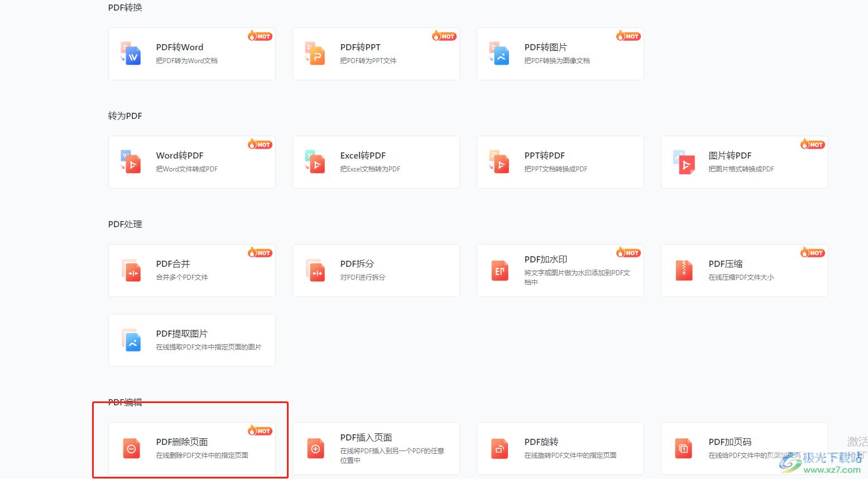The height and width of the screenshot is (479, 868).
Task: Click HOT badge on PDF转图片 card
Action: pos(629,36)
